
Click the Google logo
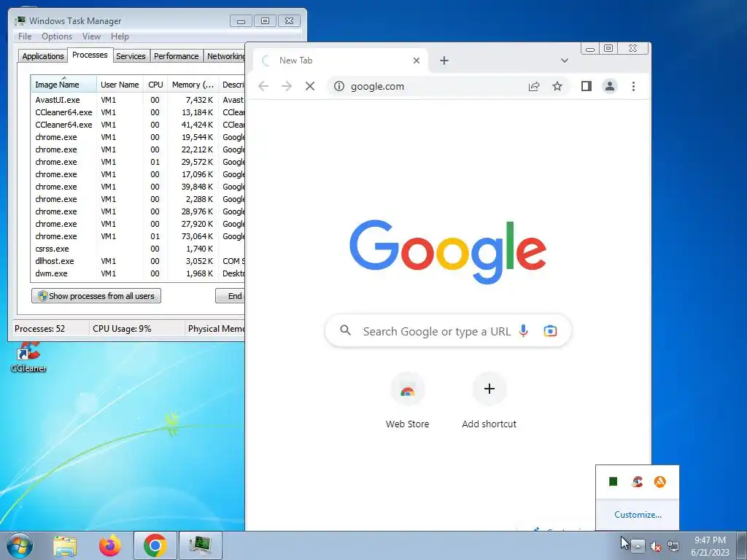[448, 252]
